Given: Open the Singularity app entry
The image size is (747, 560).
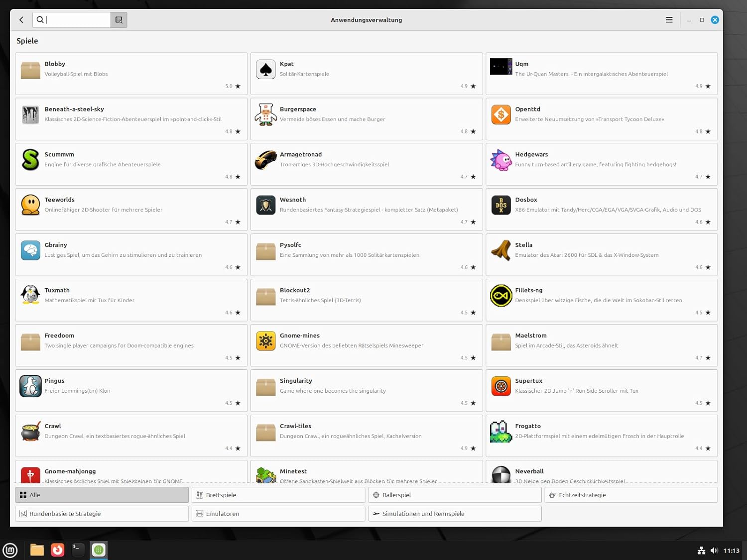Looking at the screenshot, I should 367,391.
